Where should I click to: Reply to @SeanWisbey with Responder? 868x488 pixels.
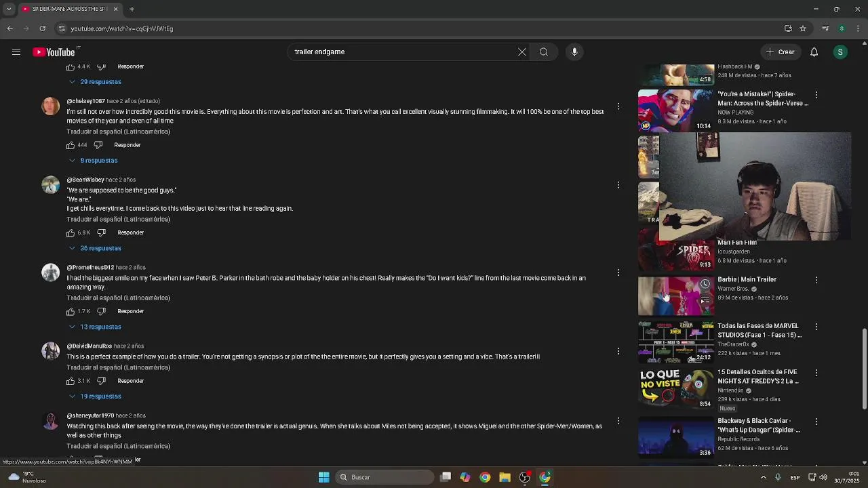pyautogui.click(x=131, y=232)
